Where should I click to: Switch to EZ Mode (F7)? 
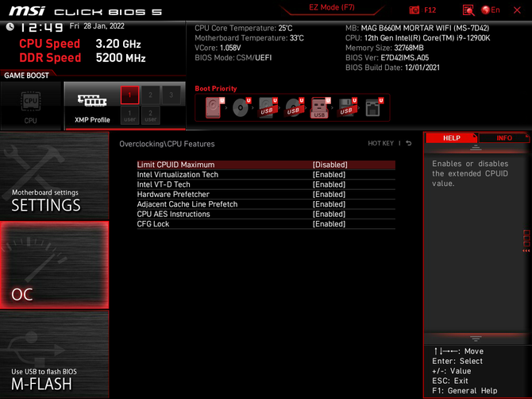[x=331, y=7]
